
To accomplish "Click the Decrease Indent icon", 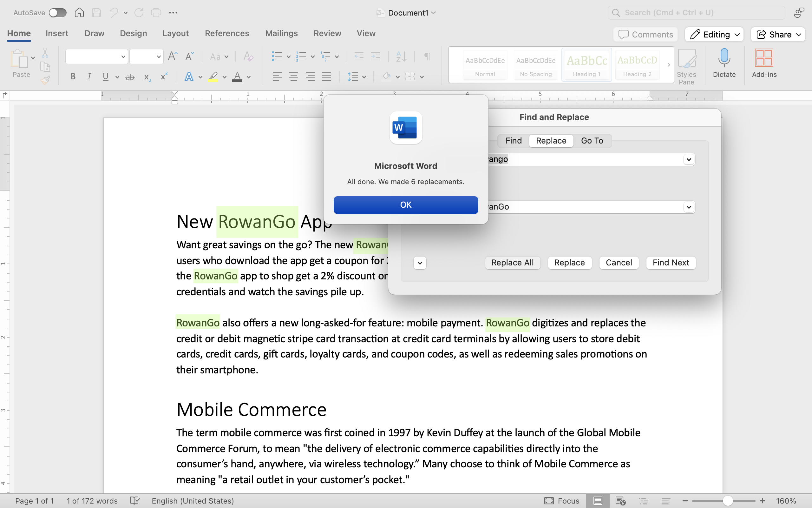I will click(x=359, y=56).
